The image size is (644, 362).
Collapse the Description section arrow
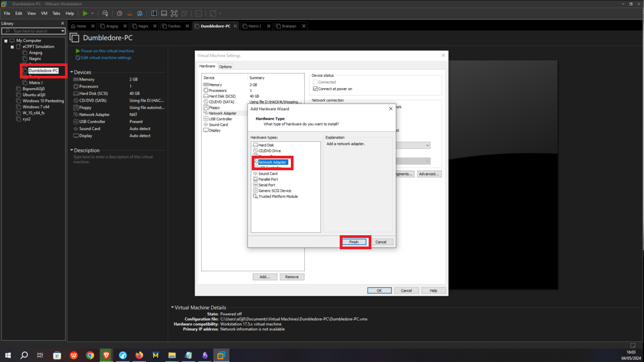coord(71,150)
